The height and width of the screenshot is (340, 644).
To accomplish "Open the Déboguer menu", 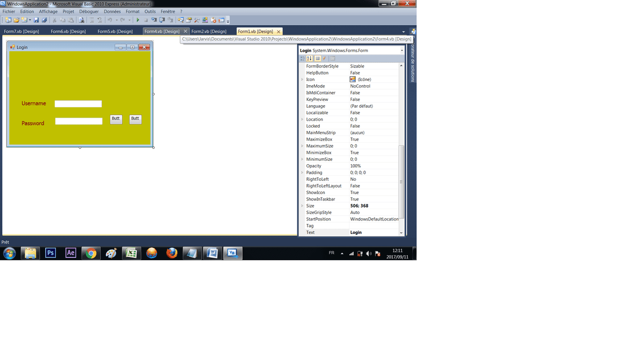I will 89,11.
